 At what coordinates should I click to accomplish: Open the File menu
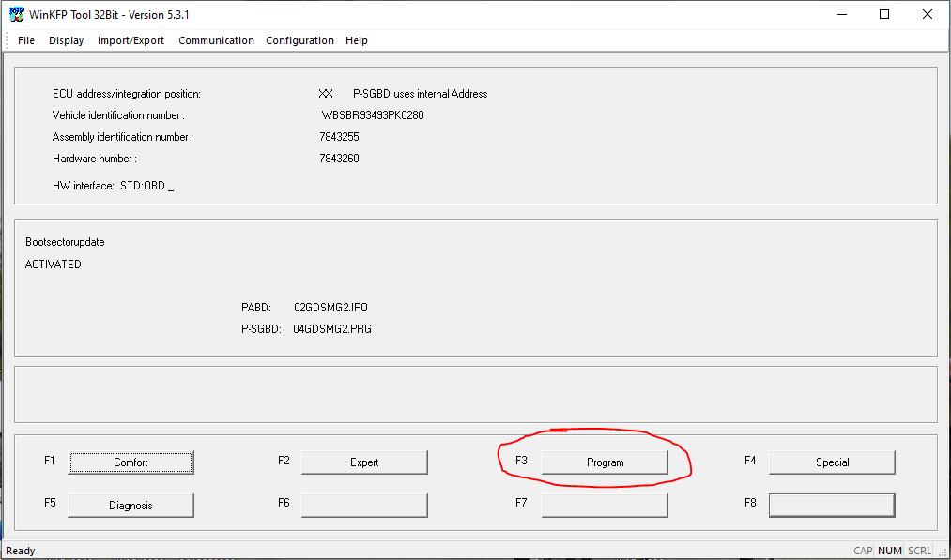tap(26, 40)
